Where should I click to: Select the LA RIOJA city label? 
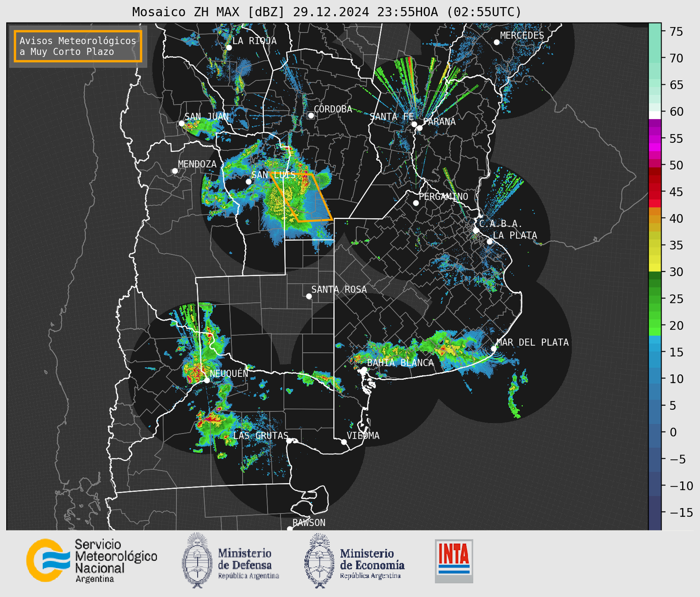[254, 41]
